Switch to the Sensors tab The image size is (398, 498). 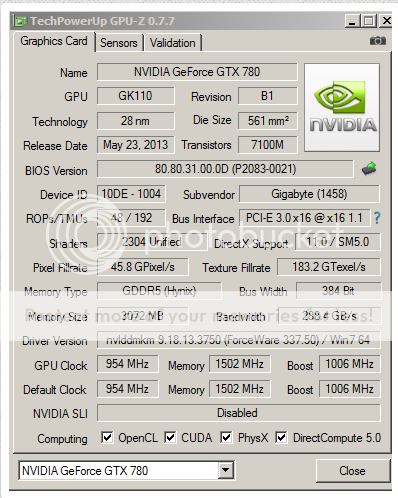point(119,43)
